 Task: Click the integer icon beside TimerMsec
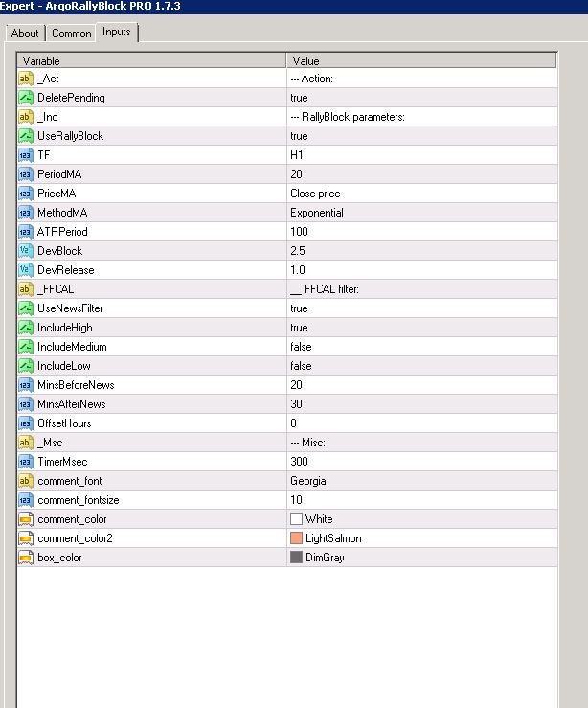point(26,462)
